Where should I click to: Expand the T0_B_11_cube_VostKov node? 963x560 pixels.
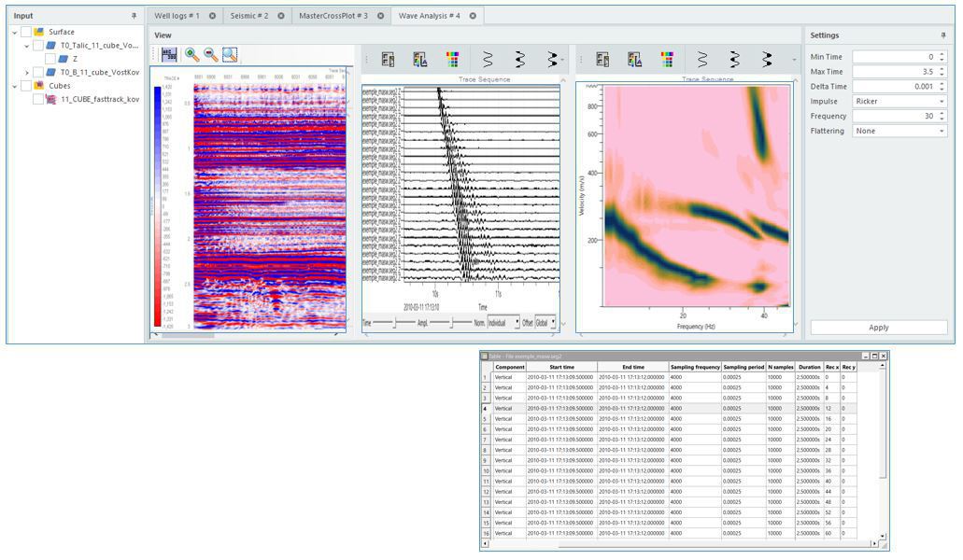coord(26,73)
